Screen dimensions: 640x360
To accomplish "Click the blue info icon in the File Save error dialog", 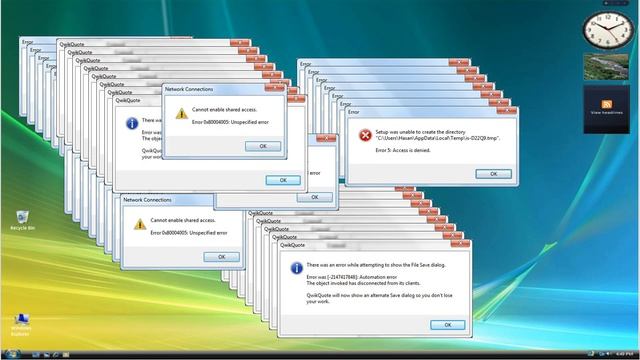I will click(296, 268).
